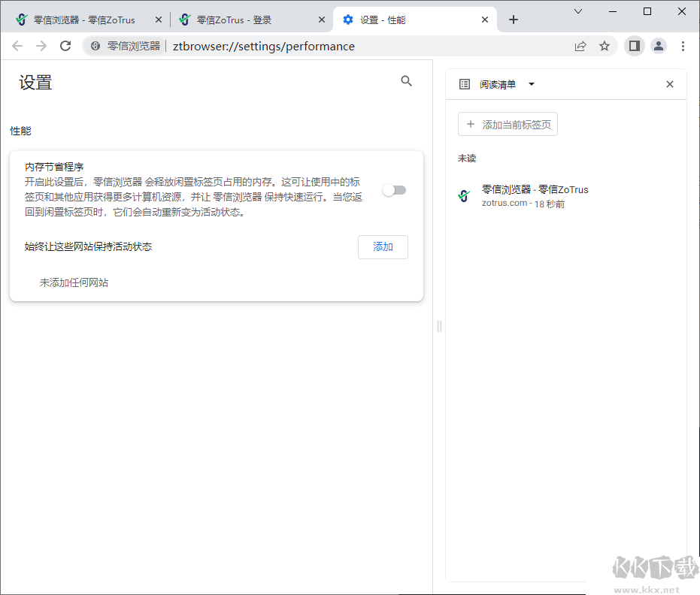The height and width of the screenshot is (595, 700).
Task: Reload the page with the refresh icon
Action: (x=65, y=46)
